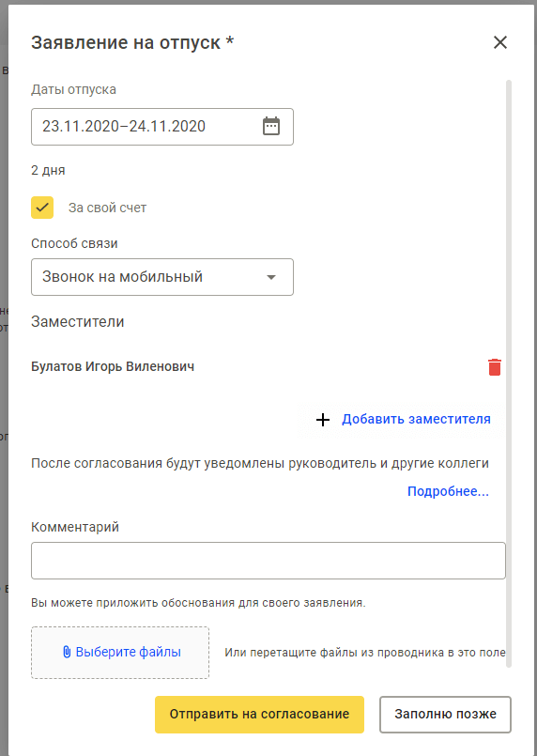
Task: Click the substitute name Булатов Игорь Виленович
Action: tap(113, 366)
